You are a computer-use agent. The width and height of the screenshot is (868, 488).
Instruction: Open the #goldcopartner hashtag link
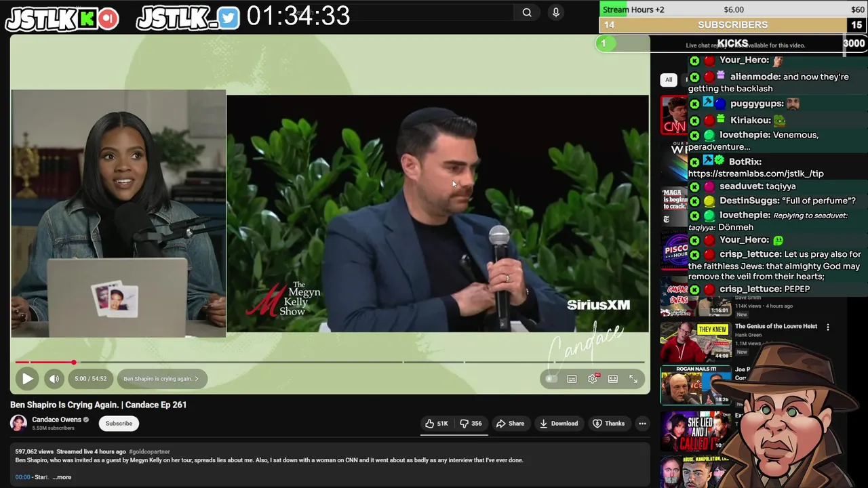(149, 451)
